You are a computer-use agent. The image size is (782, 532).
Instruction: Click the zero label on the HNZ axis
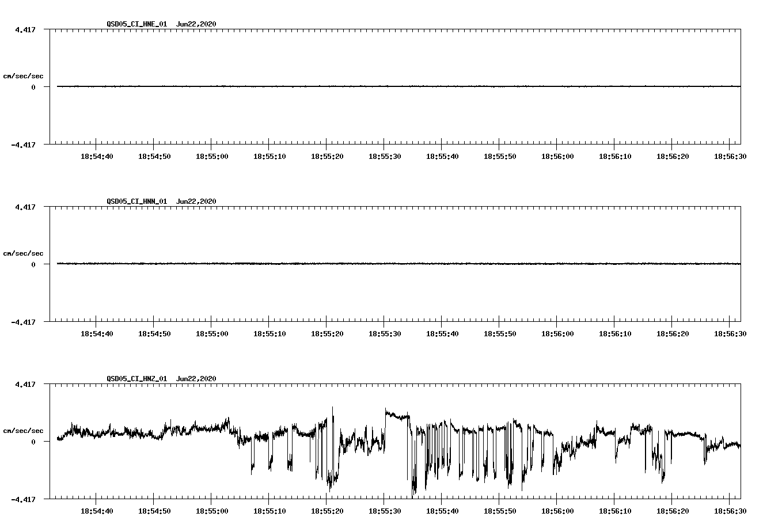pos(33,442)
